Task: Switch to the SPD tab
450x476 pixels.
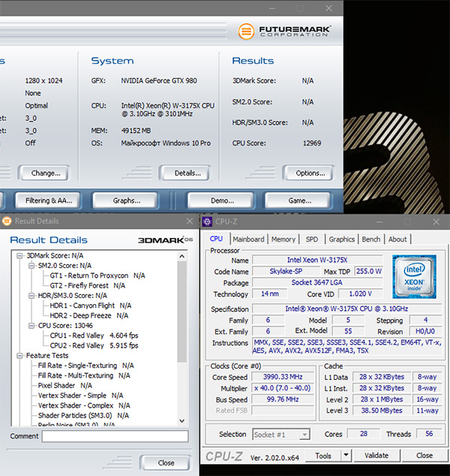Action: (312, 240)
